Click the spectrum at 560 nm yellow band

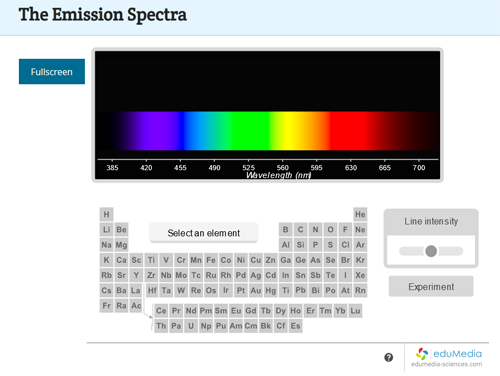click(x=283, y=131)
